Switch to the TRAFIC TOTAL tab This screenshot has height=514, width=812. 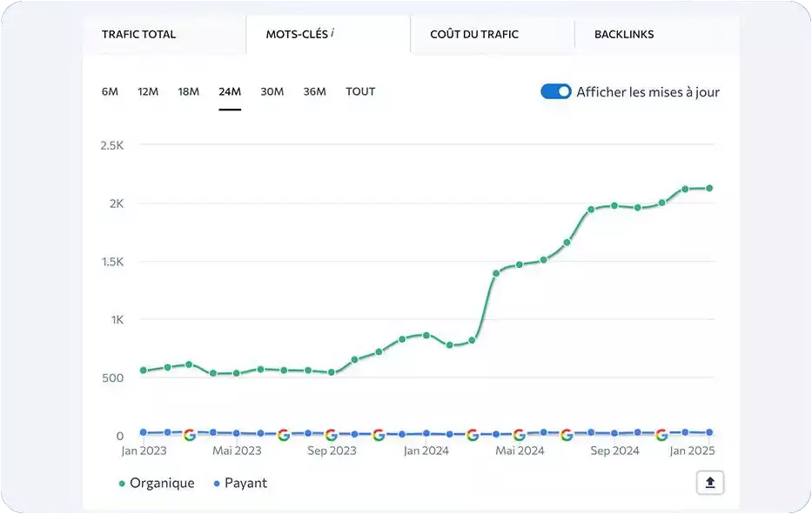pos(138,35)
